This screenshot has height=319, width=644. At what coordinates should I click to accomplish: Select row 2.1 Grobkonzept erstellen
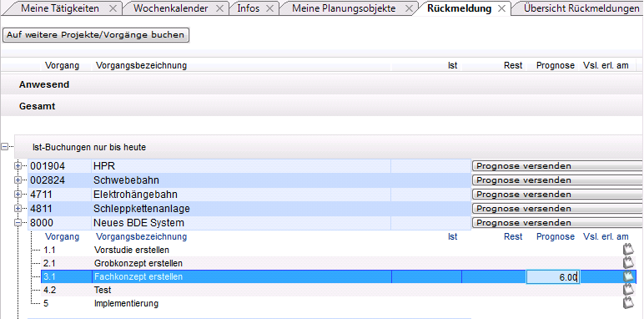339,263
